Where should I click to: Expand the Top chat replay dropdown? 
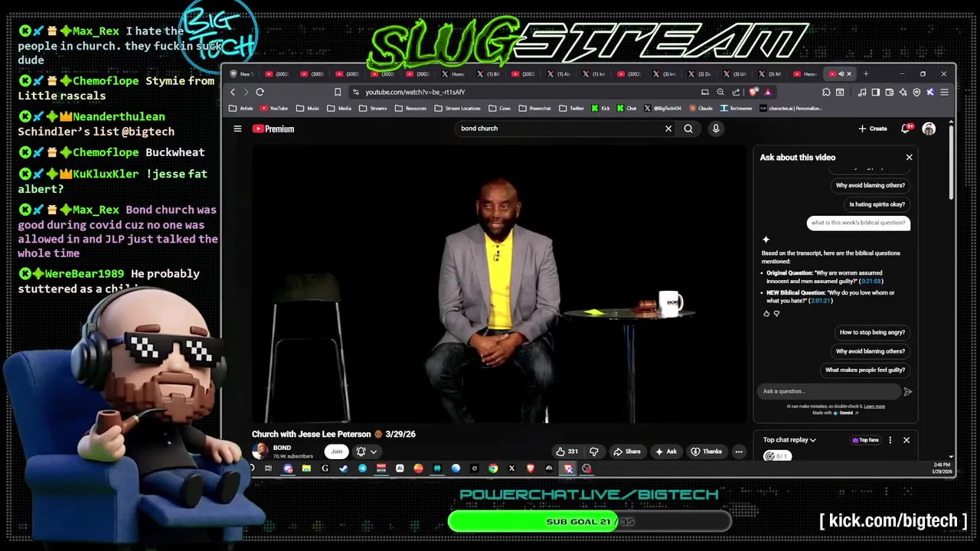[x=789, y=440]
